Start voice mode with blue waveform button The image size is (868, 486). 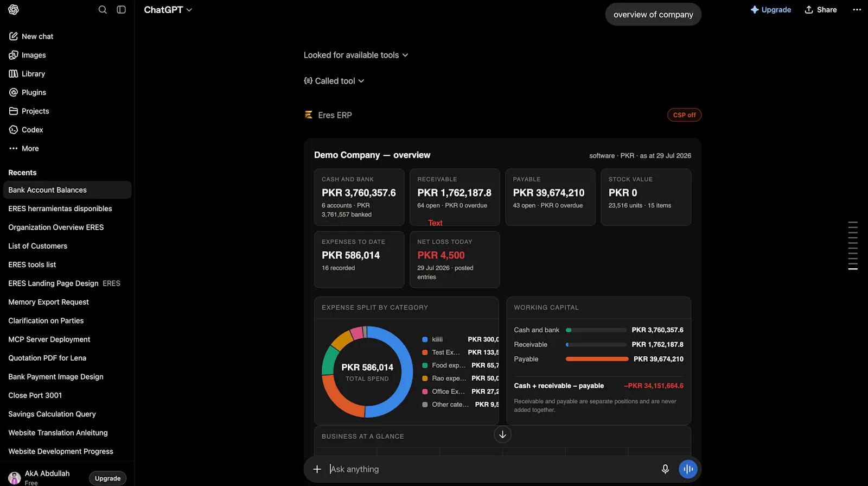click(x=688, y=469)
